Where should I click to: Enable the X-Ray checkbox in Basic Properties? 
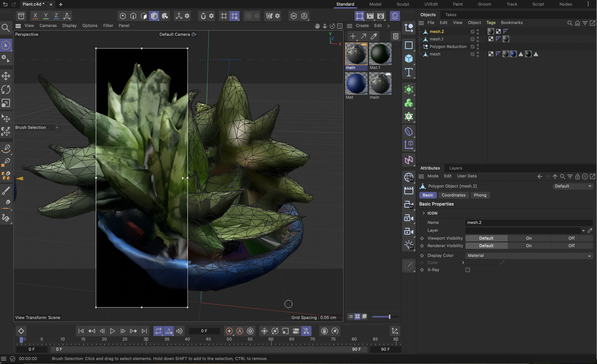(468, 270)
